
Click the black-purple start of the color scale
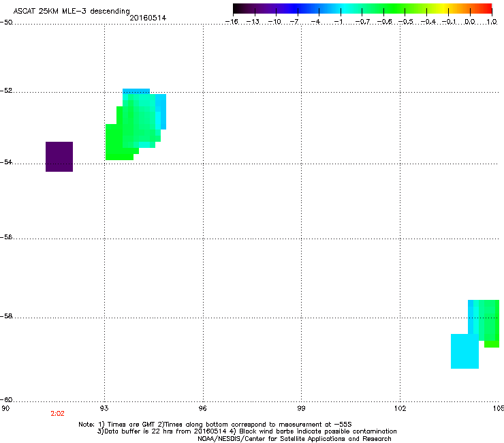pos(240,9)
